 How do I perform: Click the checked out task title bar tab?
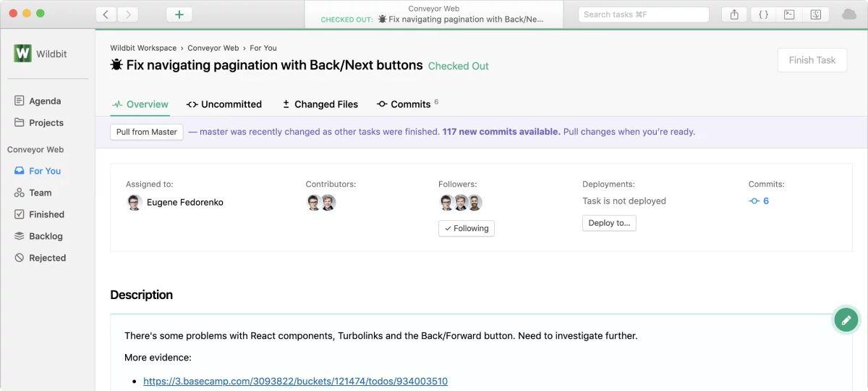click(x=434, y=14)
